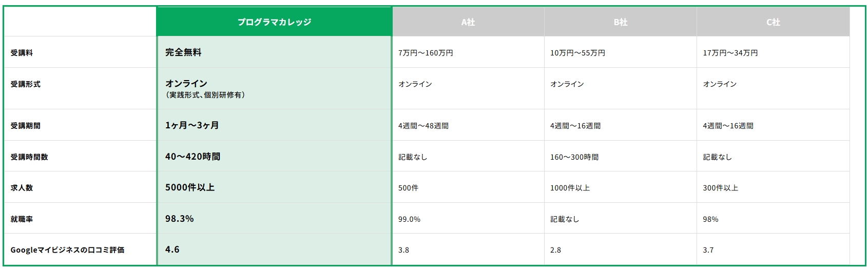The image size is (868, 269).
Task: Select the 1000件以上 cell
Action: (x=570, y=188)
